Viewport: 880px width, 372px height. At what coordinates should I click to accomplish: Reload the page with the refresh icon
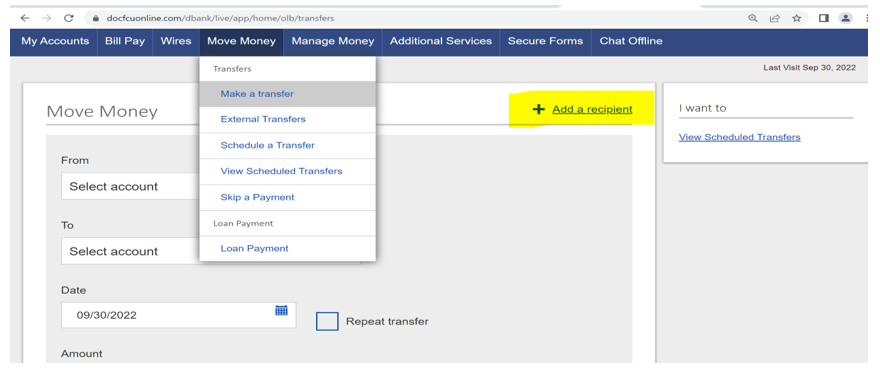point(68,18)
